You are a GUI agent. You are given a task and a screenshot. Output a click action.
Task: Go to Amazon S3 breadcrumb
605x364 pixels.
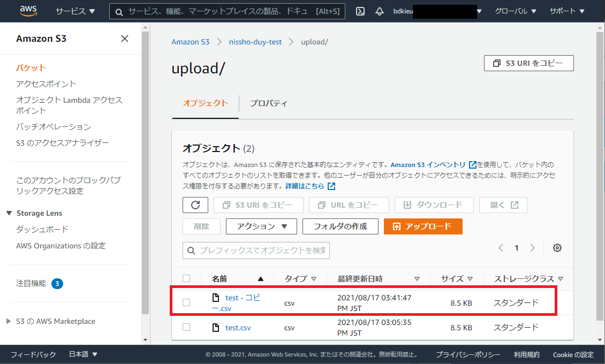[190, 42]
